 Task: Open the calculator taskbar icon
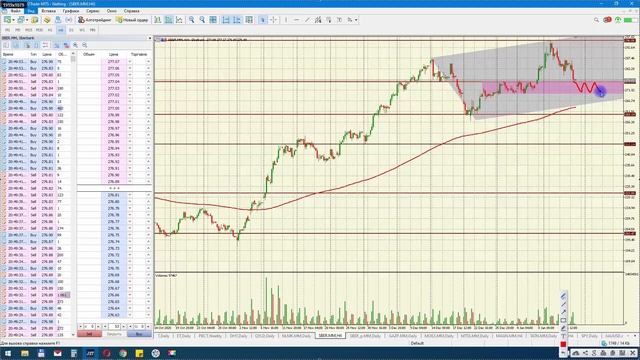[74, 353]
